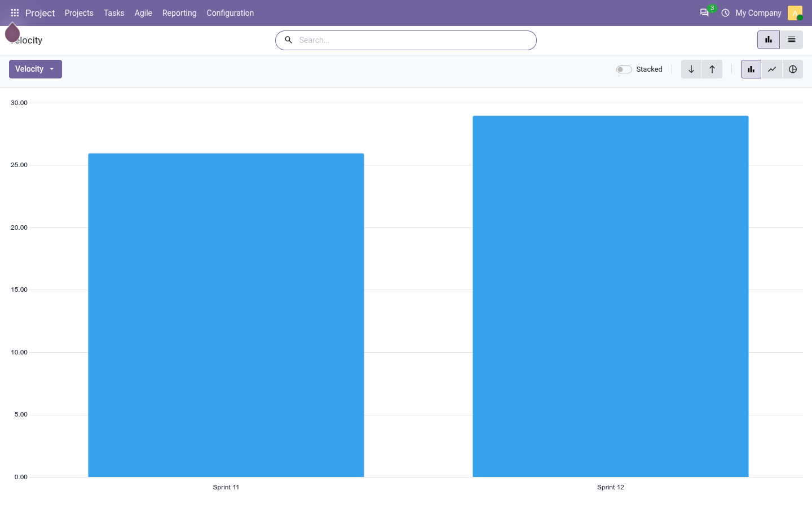The width and height of the screenshot is (812, 508).
Task: Expand the Velocity measures dropdown
Action: point(36,69)
